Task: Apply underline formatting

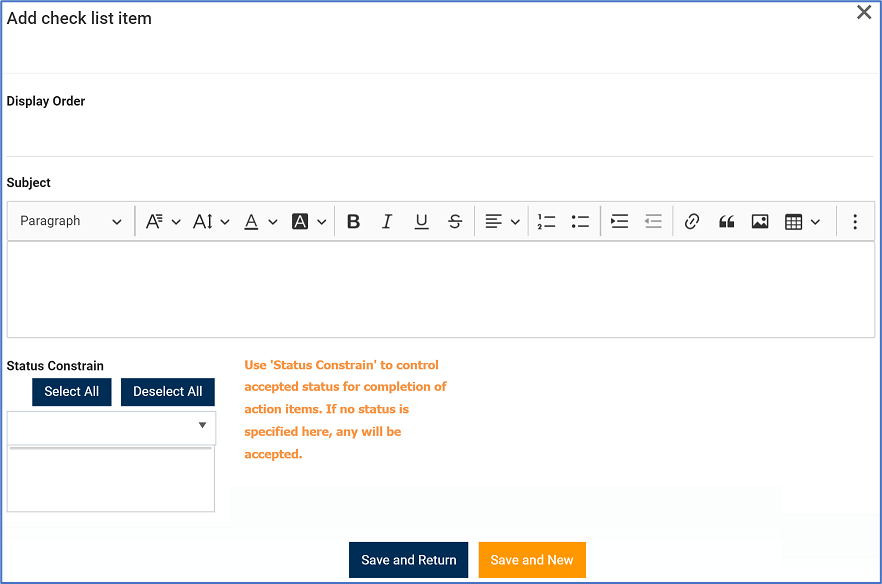Action: coord(421,222)
